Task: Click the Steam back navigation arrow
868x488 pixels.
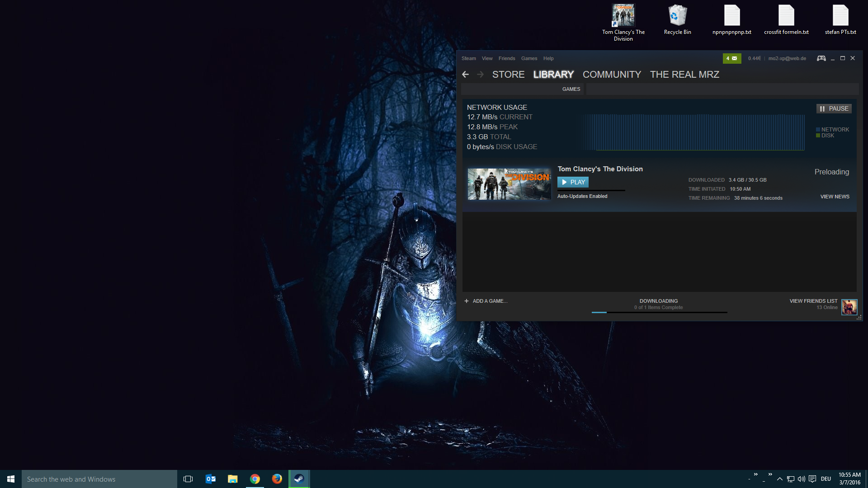Action: (465, 75)
